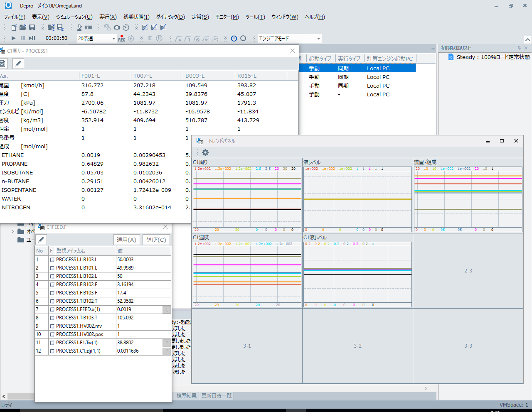The height and width of the screenshot is (412, 532).
Task: Click the blue power icon in toolbar
Action: click(234, 38)
